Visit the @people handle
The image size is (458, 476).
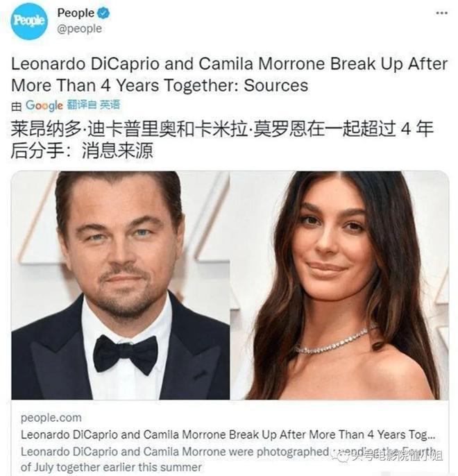click(x=80, y=29)
